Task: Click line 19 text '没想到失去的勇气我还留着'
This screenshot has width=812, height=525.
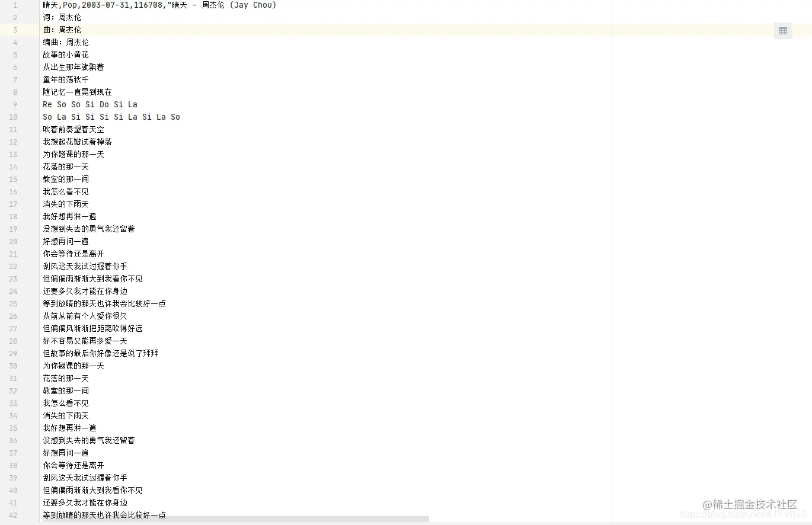Action: 89,229
